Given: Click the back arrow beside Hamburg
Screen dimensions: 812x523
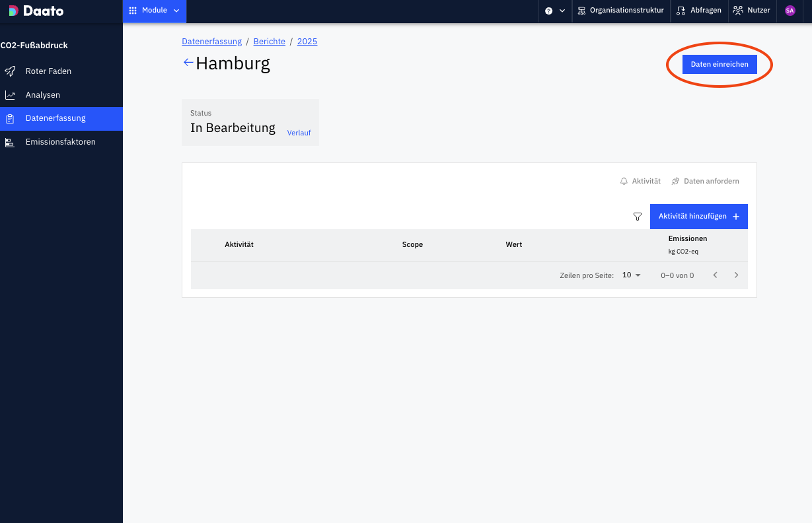Looking at the screenshot, I should click(x=188, y=63).
